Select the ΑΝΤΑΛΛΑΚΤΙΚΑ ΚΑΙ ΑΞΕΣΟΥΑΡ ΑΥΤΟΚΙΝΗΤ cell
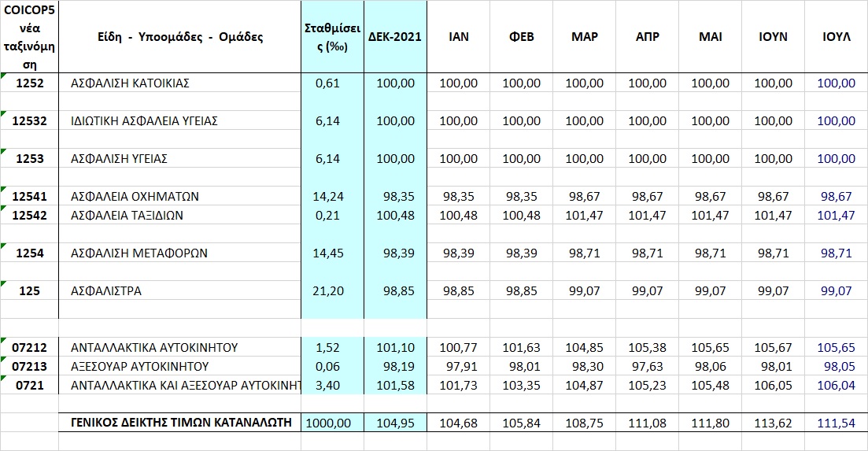Viewport: 868px width, 451px height. click(x=180, y=385)
